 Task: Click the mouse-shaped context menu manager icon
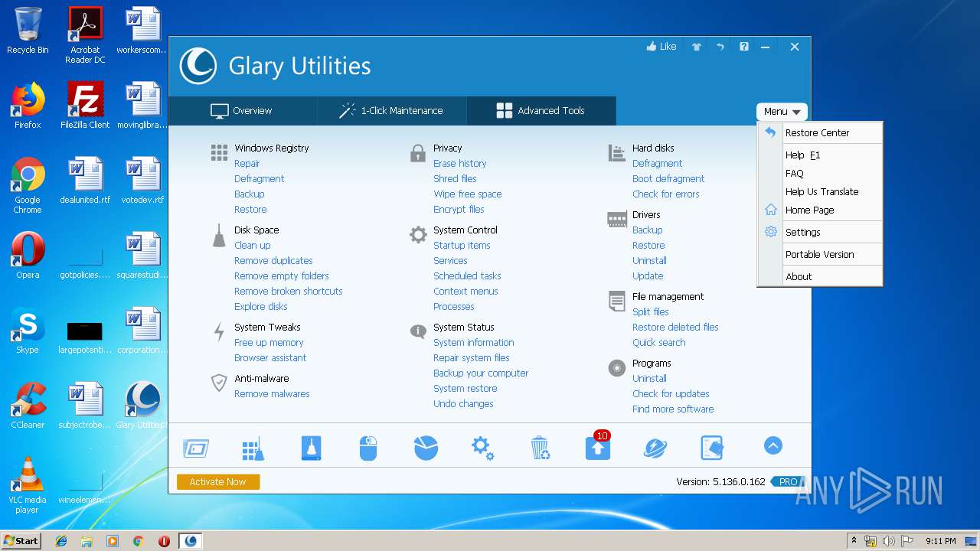[368, 448]
